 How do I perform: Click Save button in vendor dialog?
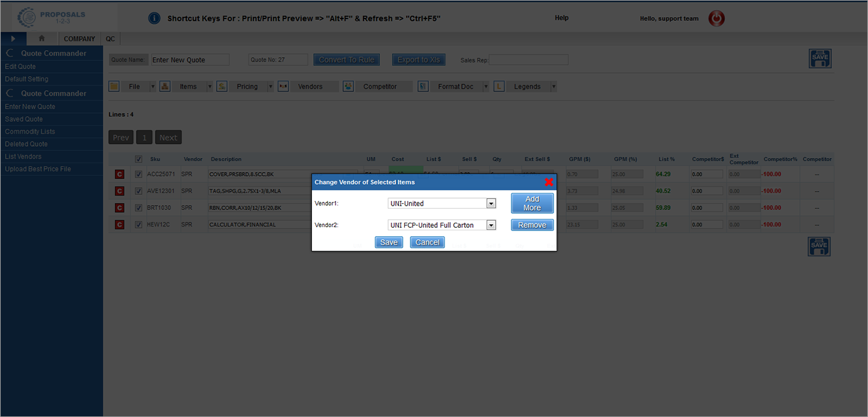pos(388,242)
